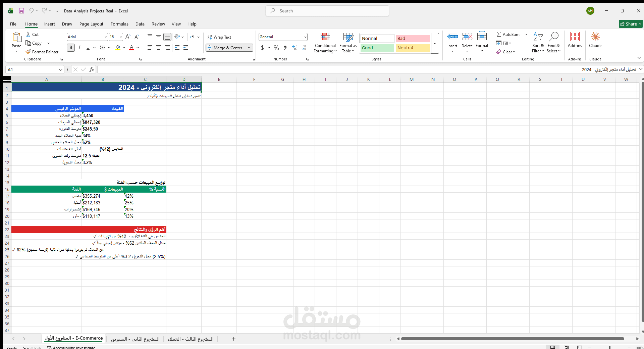The image size is (644, 349).
Task: Open sheet tab المشروع الثاني - التسويق
Action: pyautogui.click(x=135, y=339)
